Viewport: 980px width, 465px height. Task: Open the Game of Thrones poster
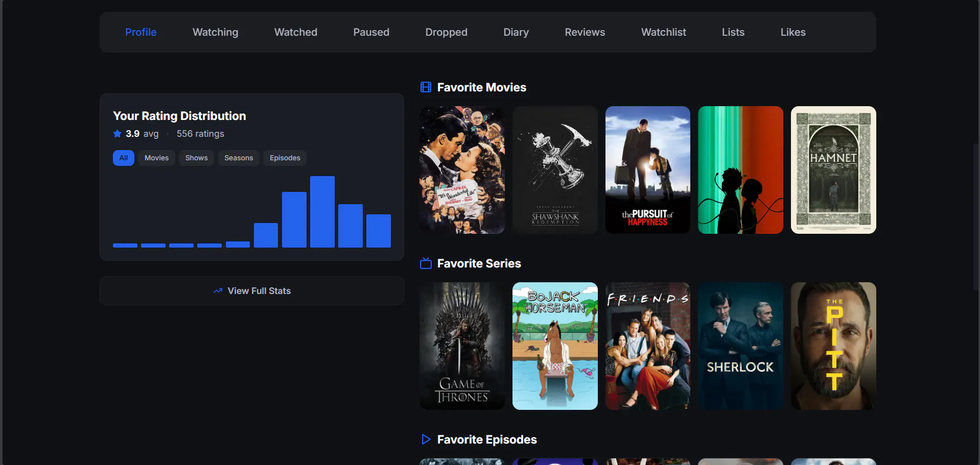click(x=462, y=346)
